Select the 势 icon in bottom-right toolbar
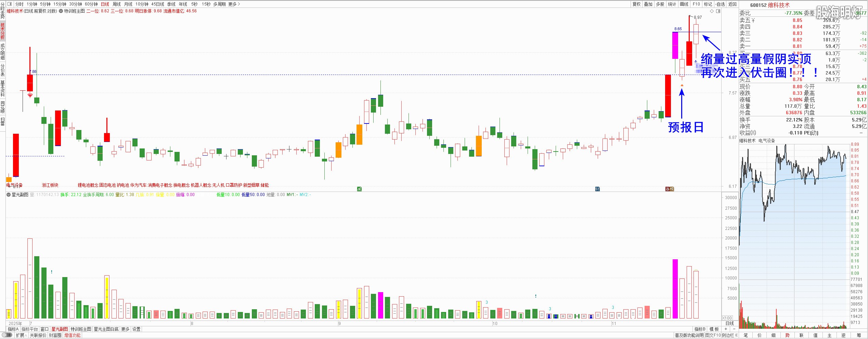868x339 pixels. [787, 335]
